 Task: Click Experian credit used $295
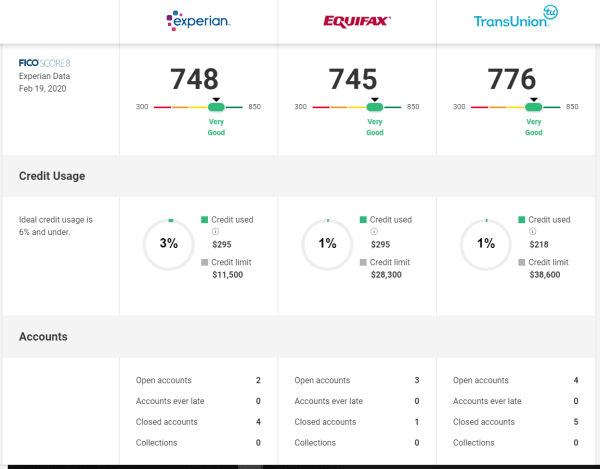(222, 244)
